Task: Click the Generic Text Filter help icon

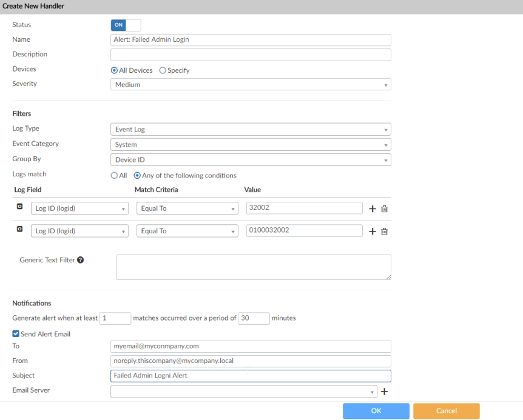Action: [80, 260]
